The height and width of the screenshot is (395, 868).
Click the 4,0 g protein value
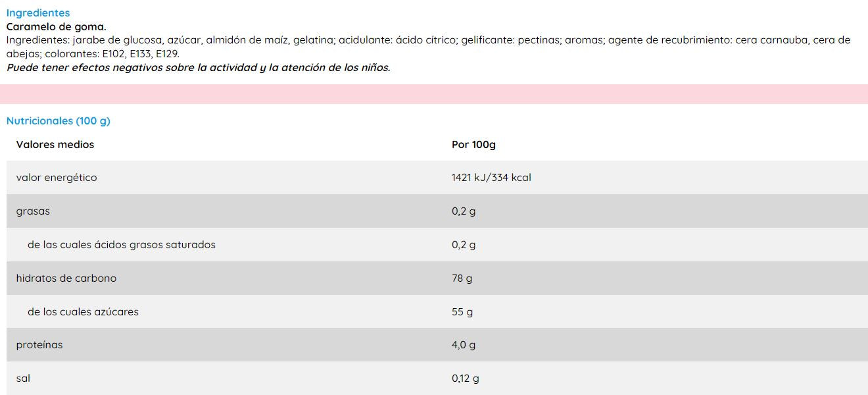[464, 345]
